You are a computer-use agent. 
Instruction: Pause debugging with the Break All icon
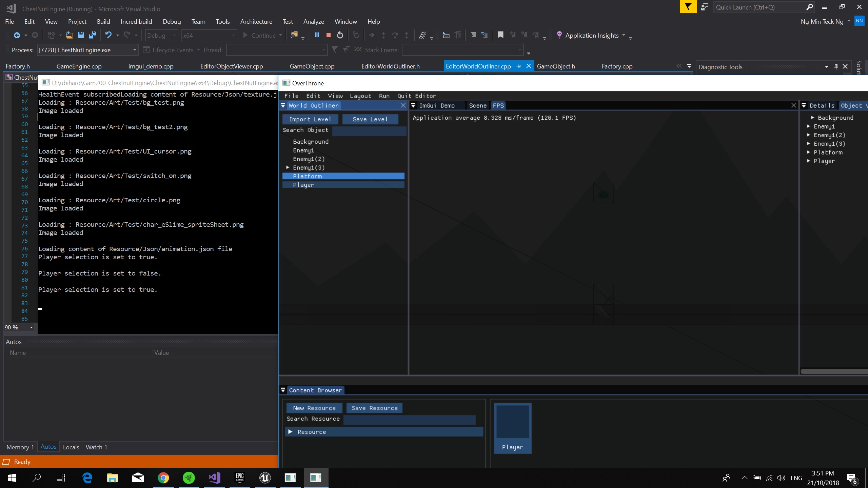click(317, 35)
